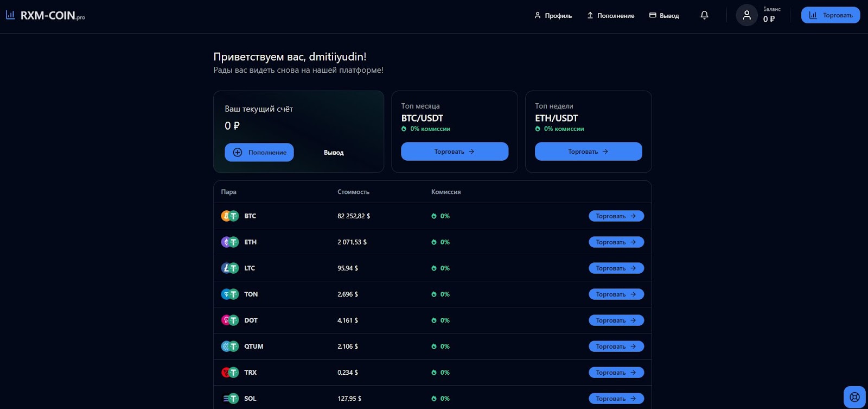This screenshot has width=868, height=409.
Task: Trade BTC/USDT from the Топ месяца card
Action: click(x=455, y=152)
